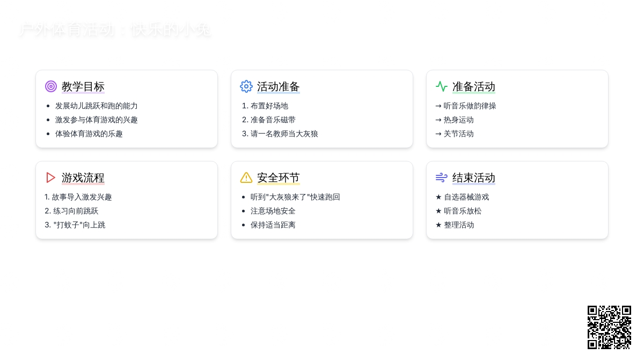Click the pulse icon beside 准备活动

click(442, 86)
